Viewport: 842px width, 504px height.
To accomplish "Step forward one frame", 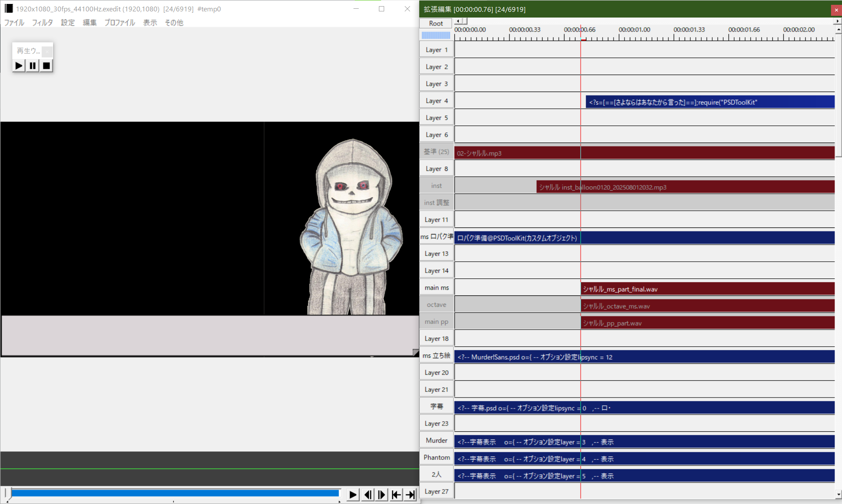I will (382, 495).
